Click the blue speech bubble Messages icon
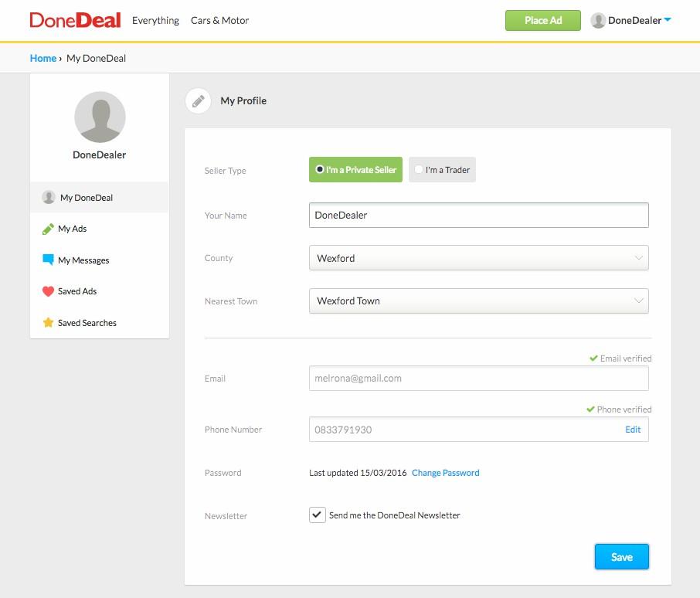 pos(48,260)
